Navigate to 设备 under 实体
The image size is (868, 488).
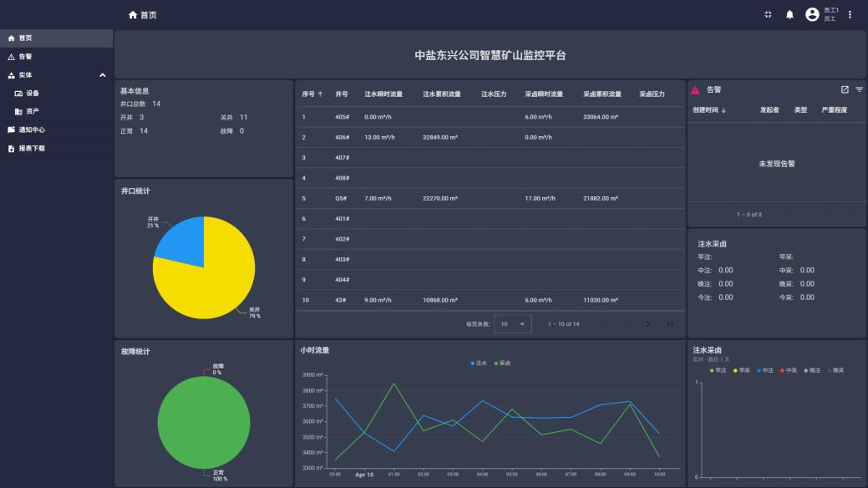pyautogui.click(x=32, y=93)
